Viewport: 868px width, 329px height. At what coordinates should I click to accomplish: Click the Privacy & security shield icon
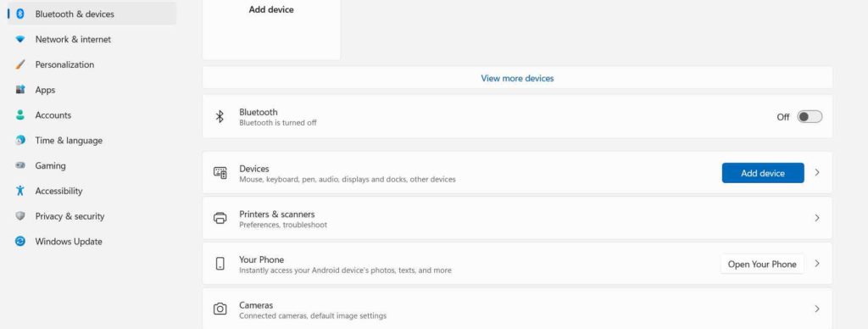click(20, 216)
